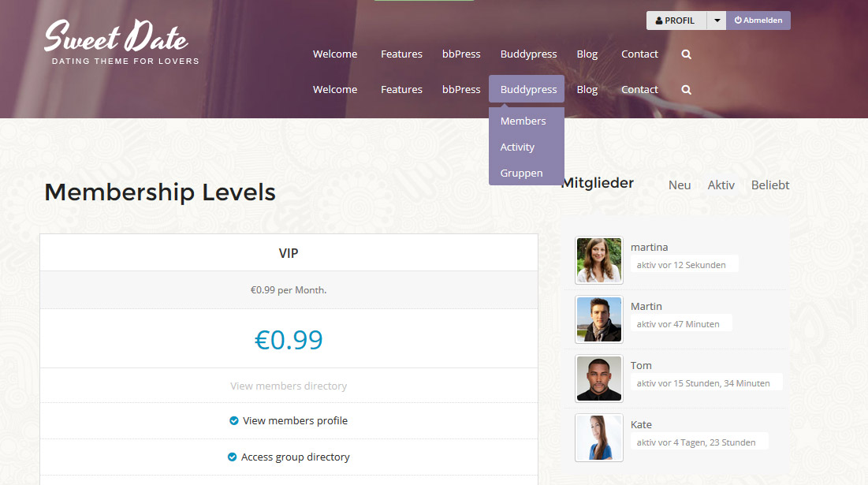This screenshot has height=485, width=868.
Task: Open Tom's avatar thumbnail
Action: (599, 379)
